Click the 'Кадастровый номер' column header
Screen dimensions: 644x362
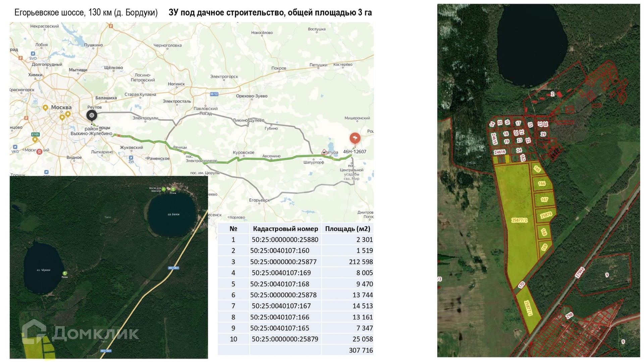click(x=285, y=229)
